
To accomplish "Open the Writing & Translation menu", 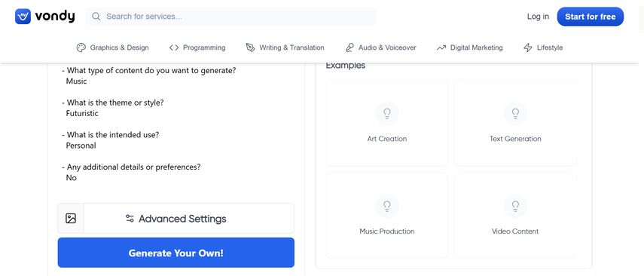I will (x=285, y=48).
